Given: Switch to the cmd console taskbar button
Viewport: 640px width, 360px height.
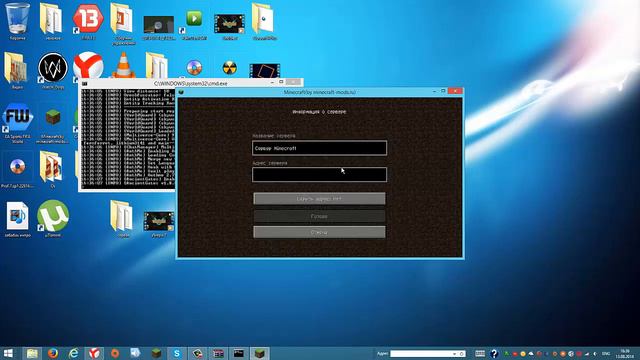Looking at the screenshot, I should click(x=239, y=353).
